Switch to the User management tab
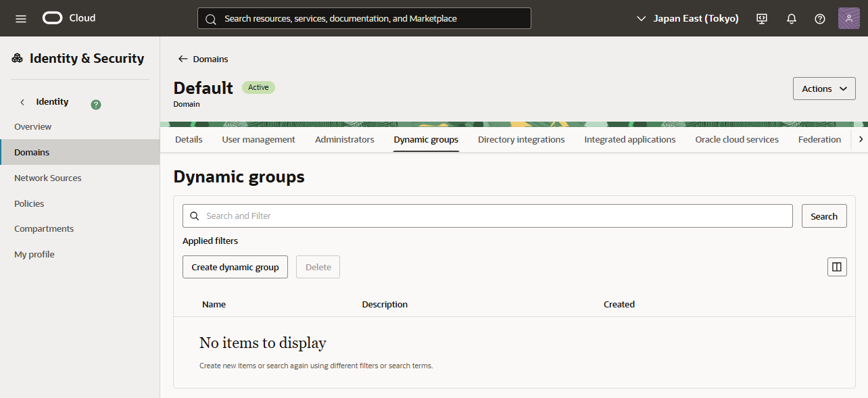The image size is (868, 398). click(258, 139)
